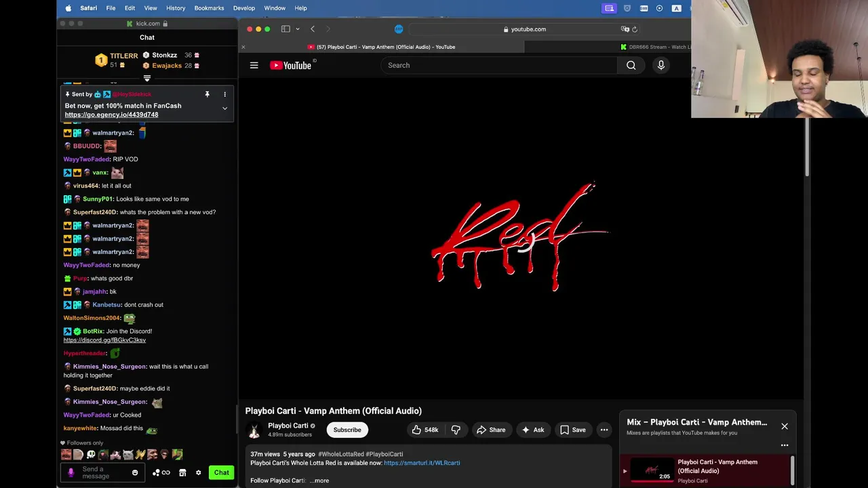The image size is (868, 488).
Task: Open the chat shop storefront icon
Action: click(182, 472)
